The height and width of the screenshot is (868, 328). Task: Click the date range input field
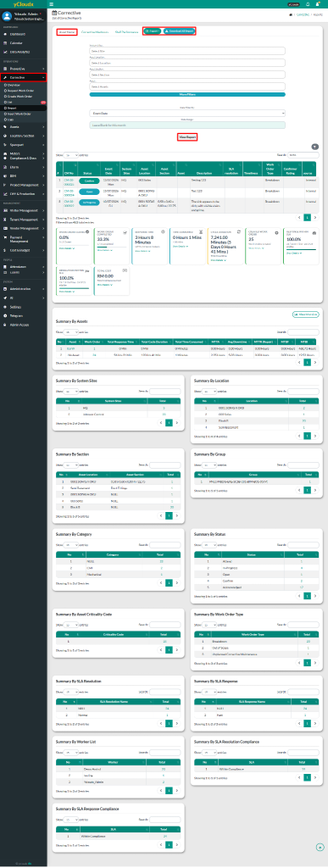[187, 125]
